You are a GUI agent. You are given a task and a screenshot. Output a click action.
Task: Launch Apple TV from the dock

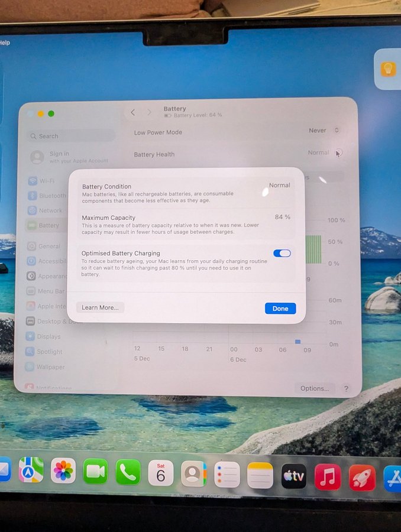tap(294, 476)
